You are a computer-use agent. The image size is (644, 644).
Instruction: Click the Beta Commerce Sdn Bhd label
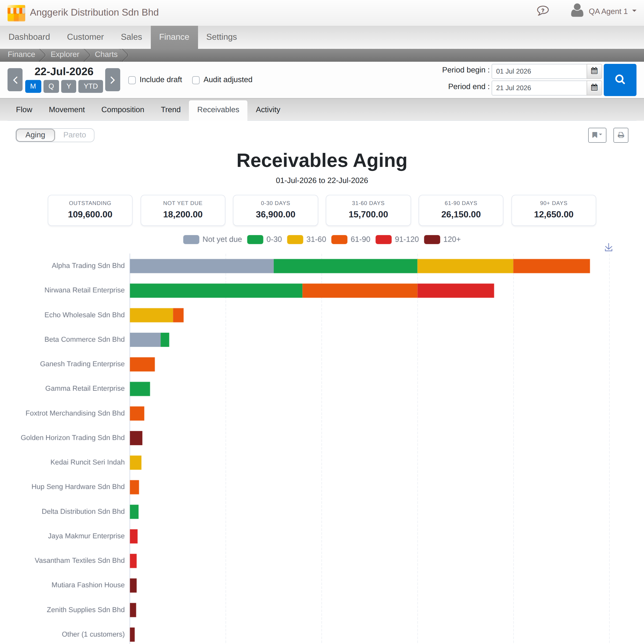click(84, 339)
